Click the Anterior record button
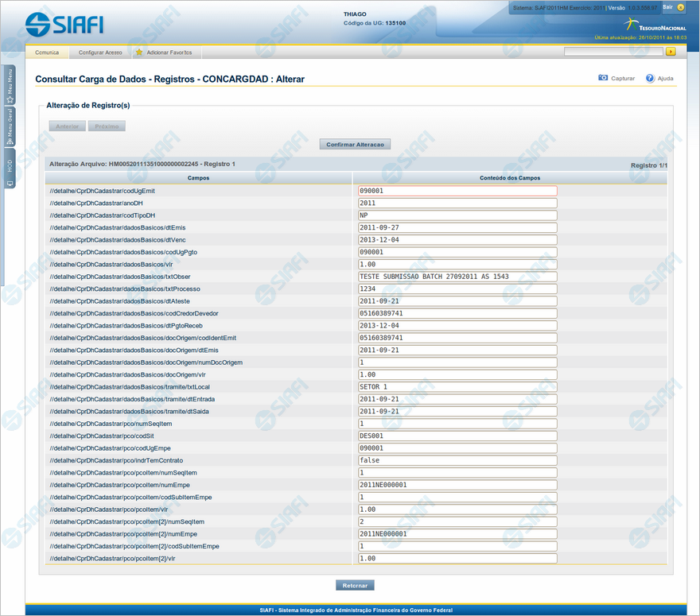700x616 pixels. point(67,126)
